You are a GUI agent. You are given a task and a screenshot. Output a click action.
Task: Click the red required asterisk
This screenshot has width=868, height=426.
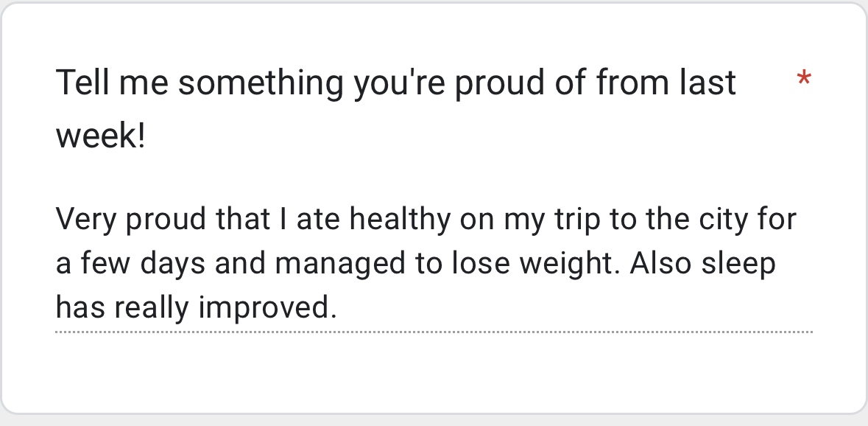coord(804,80)
